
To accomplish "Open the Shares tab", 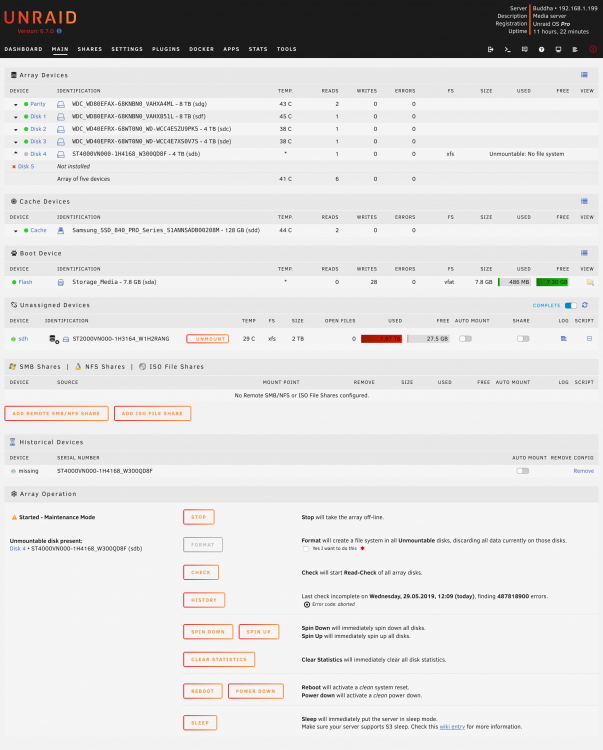I will pyautogui.click(x=90, y=49).
